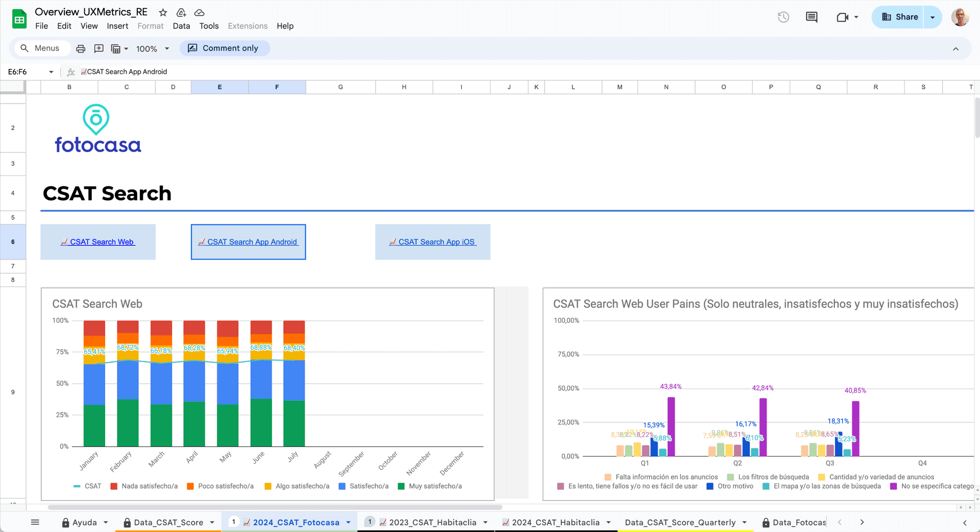Open the Tools menu
The width and height of the screenshot is (980, 532).
(209, 26)
